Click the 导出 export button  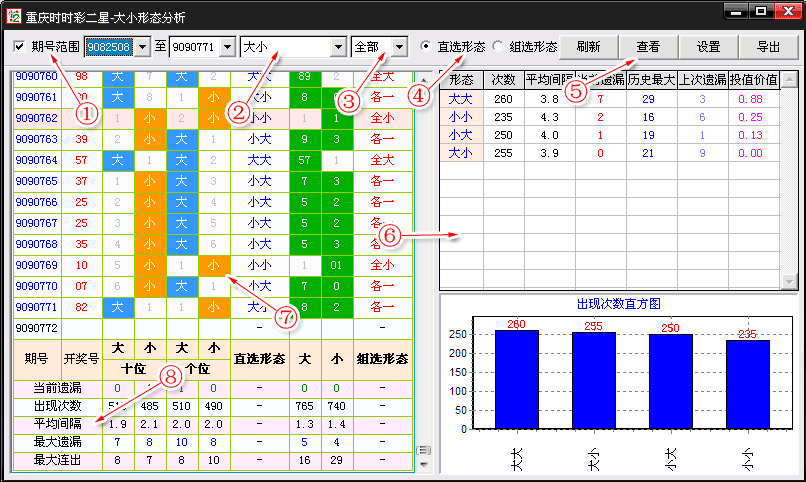coord(768,47)
